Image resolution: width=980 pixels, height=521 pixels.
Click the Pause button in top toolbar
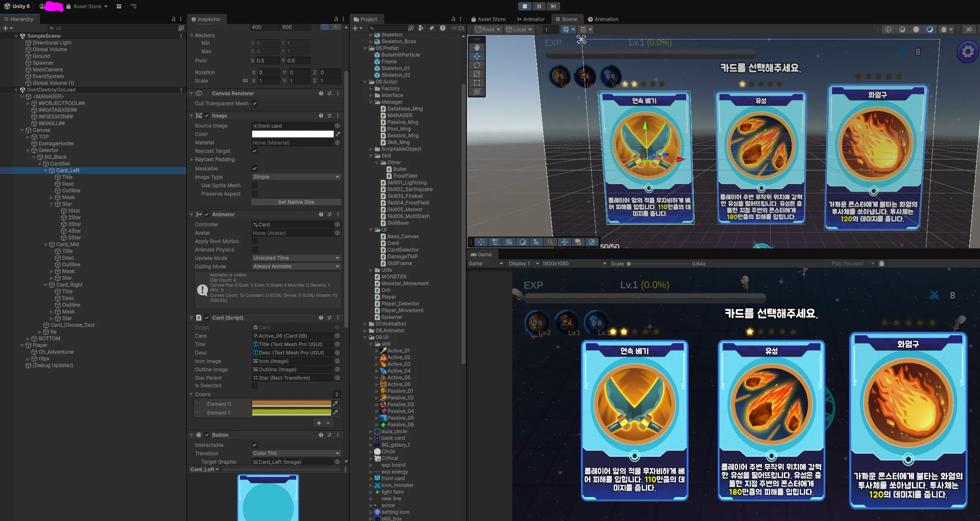(x=539, y=6)
